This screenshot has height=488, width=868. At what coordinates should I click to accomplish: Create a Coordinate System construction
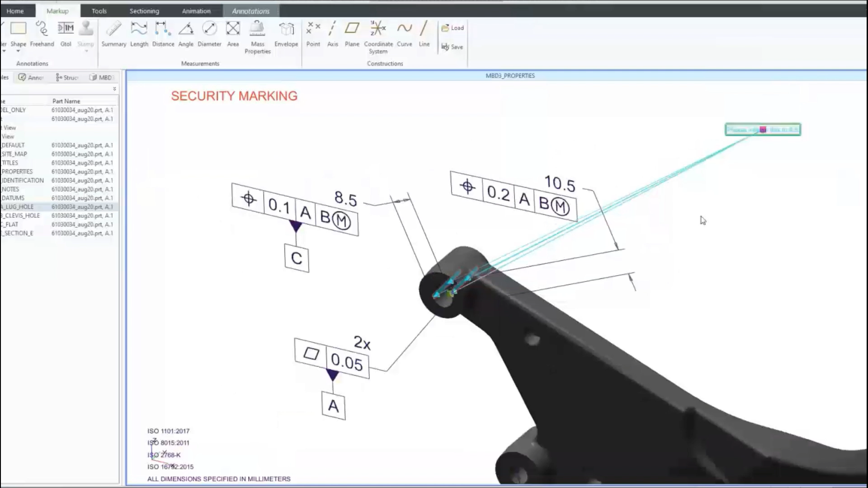378,38
